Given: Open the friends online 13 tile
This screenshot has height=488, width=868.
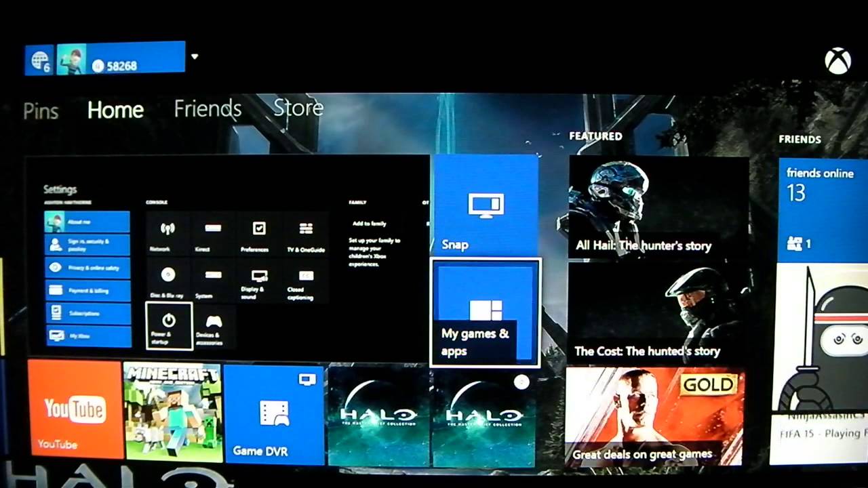Looking at the screenshot, I should [823, 210].
